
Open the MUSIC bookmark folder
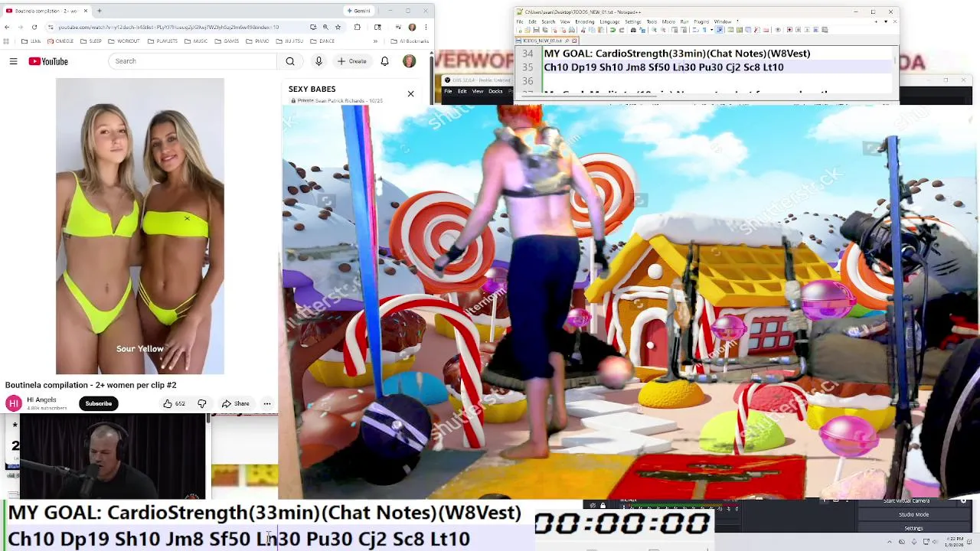coord(197,41)
